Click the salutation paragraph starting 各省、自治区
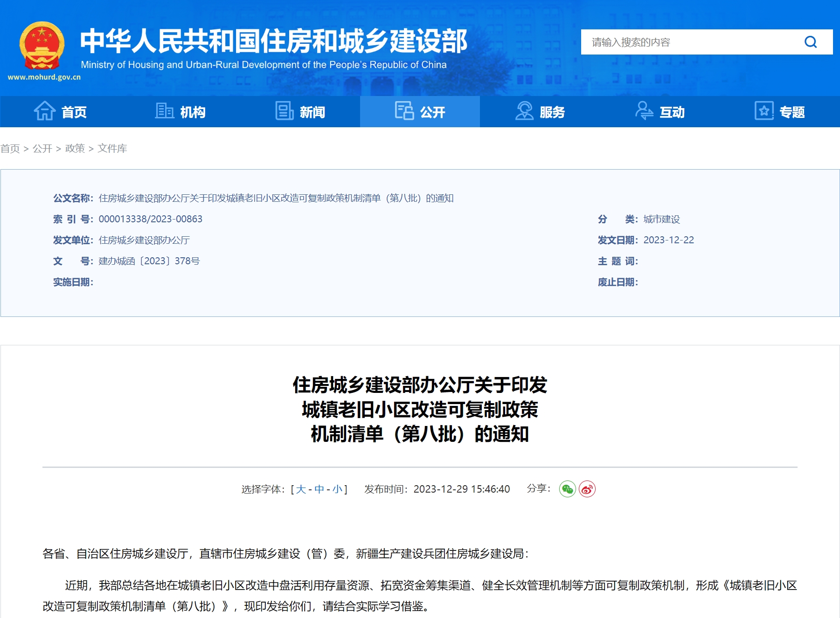This screenshot has height=618, width=840. coord(285,554)
